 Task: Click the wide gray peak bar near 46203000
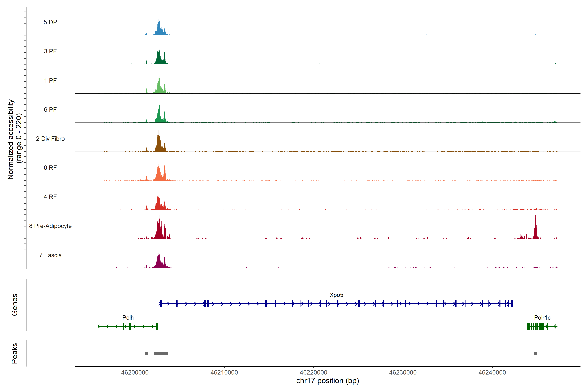coord(161,353)
